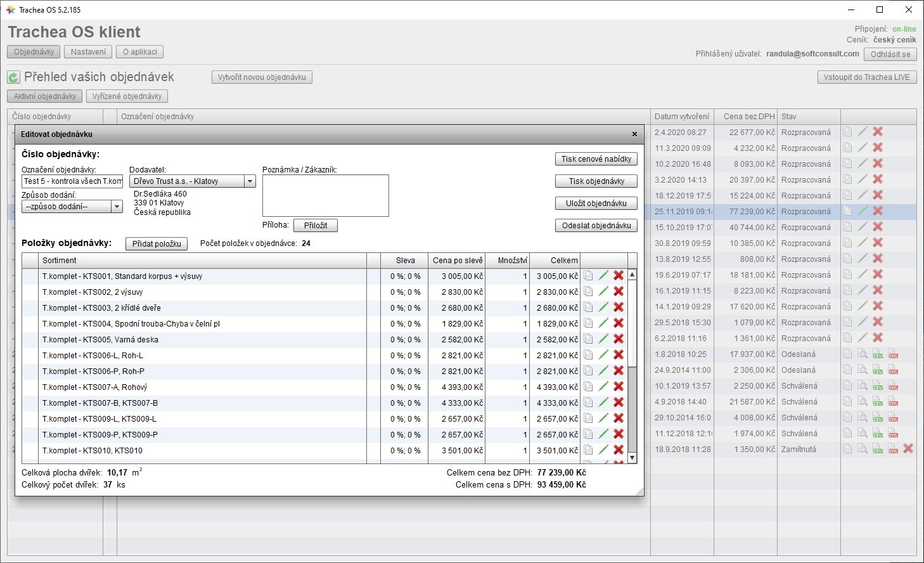This screenshot has height=563, width=924.
Task: Open the Dodavatel supplier dropdown
Action: [x=250, y=181]
